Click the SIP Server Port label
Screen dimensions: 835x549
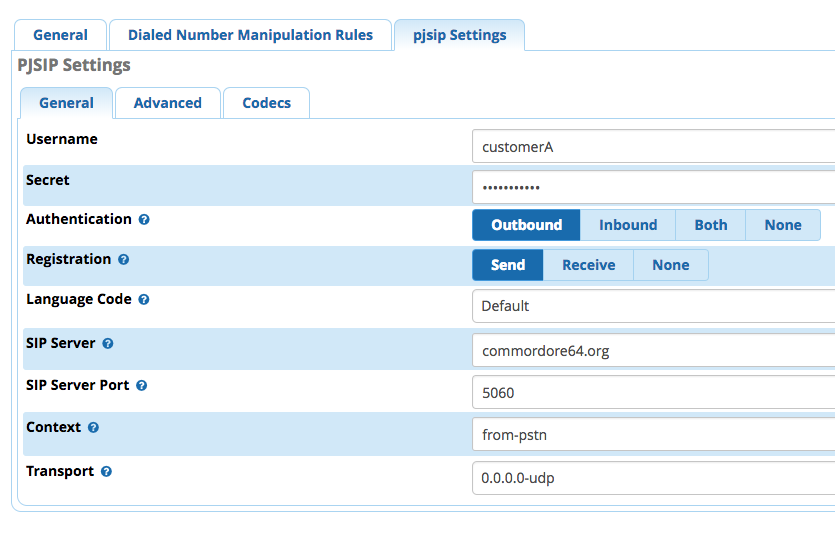(x=78, y=385)
